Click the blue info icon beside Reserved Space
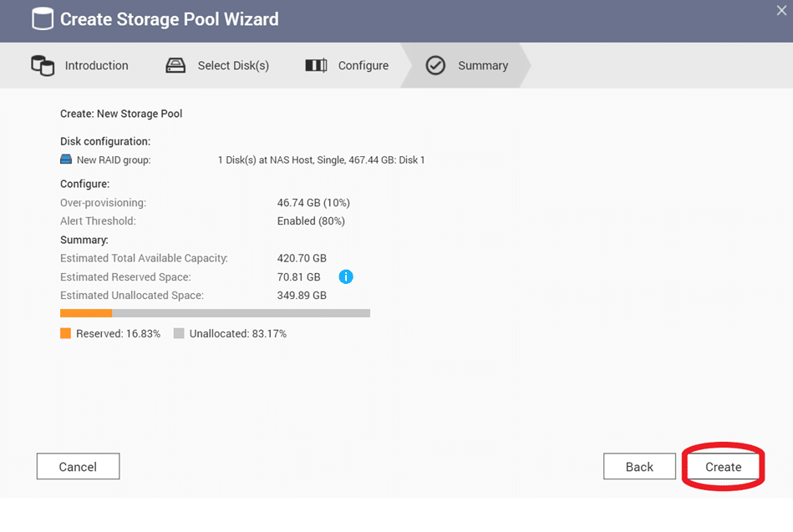Image resolution: width=793 pixels, height=532 pixels. (x=346, y=276)
